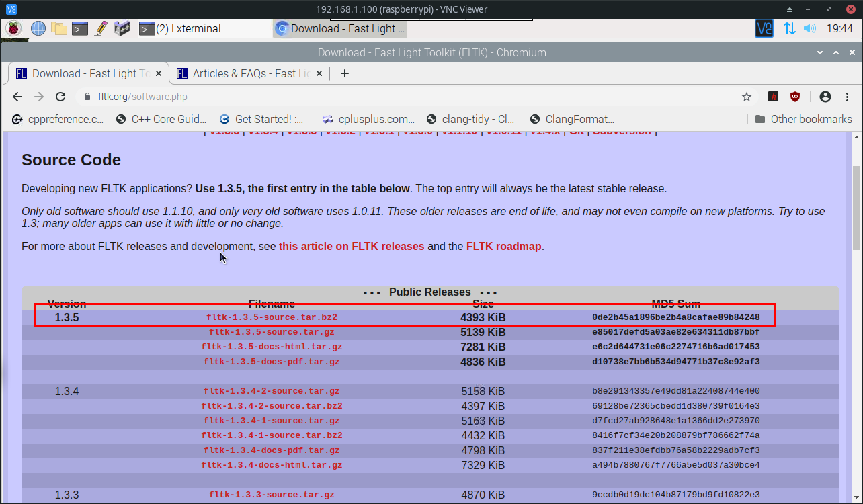Download fltk-1.3.3-source.tar.gz
Image resolution: width=863 pixels, height=504 pixels.
tap(272, 495)
